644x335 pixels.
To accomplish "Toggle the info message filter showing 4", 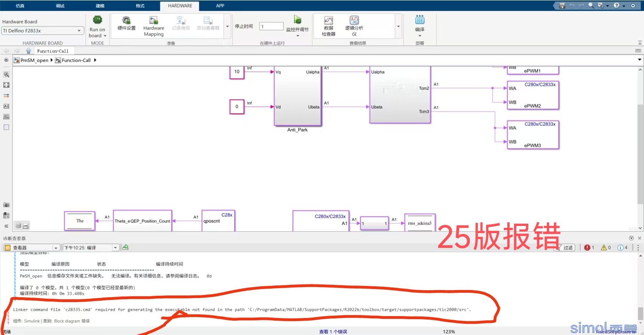I will click(x=622, y=247).
